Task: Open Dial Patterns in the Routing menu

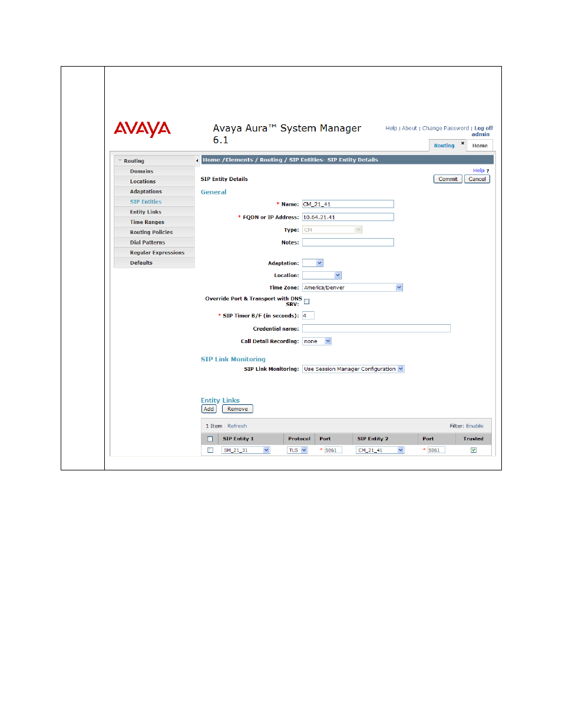Action: 147,242
